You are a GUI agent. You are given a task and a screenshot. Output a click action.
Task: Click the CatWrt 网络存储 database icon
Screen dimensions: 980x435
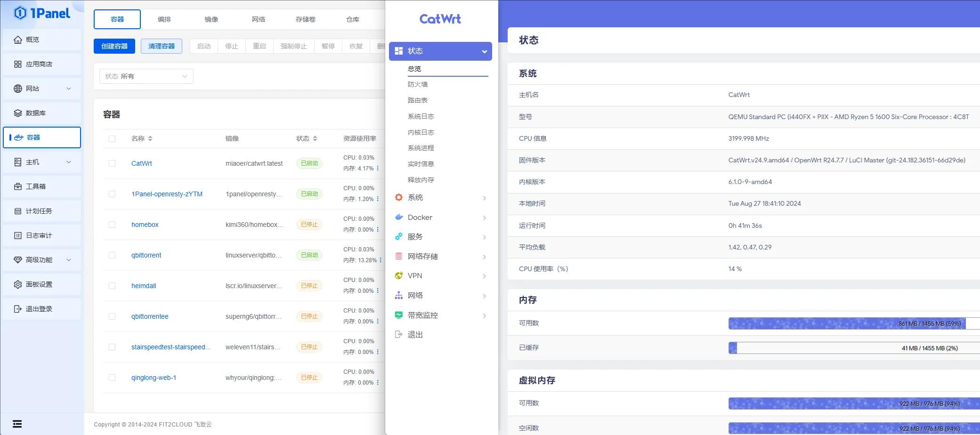pos(399,256)
